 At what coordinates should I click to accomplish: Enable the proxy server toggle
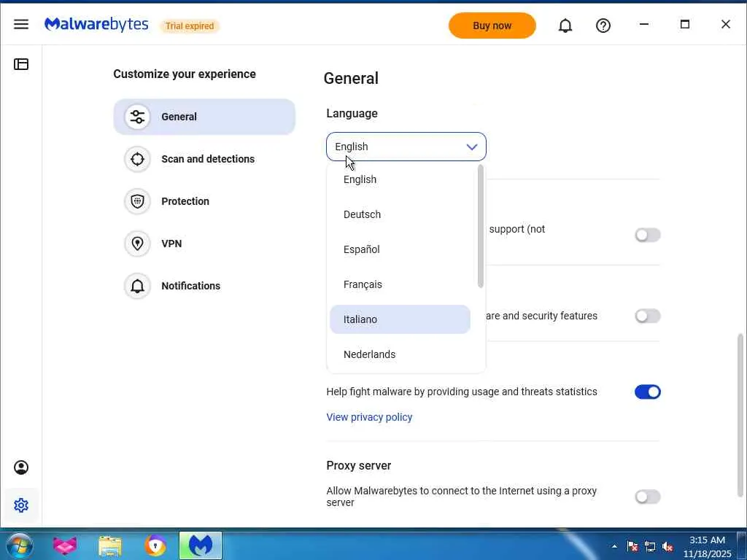[648, 497]
